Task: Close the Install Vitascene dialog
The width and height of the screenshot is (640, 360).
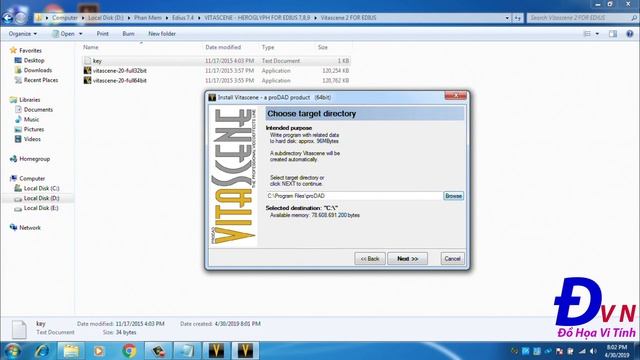Action: (x=456, y=96)
